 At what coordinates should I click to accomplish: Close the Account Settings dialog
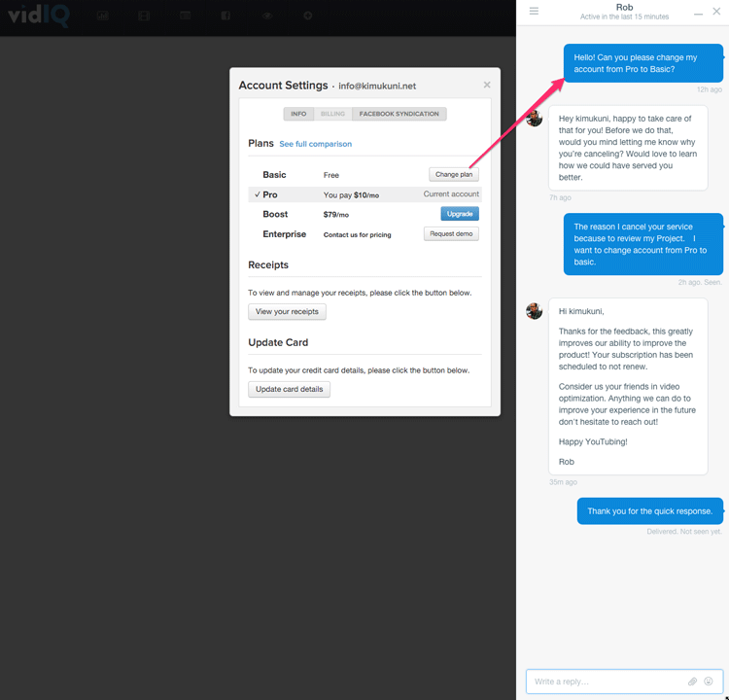pyautogui.click(x=487, y=85)
